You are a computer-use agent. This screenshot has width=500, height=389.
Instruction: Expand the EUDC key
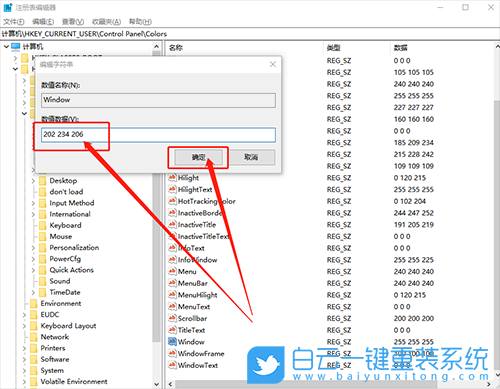pyautogui.click(x=24, y=315)
